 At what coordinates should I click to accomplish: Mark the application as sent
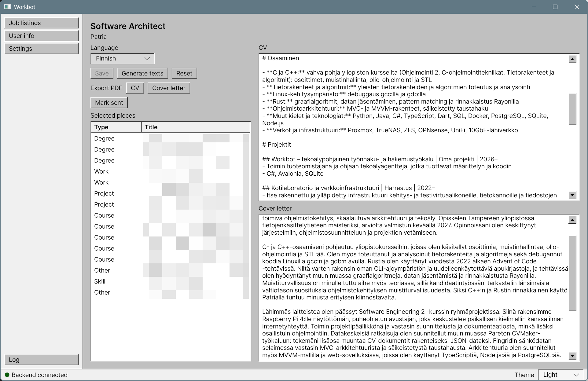coord(109,103)
